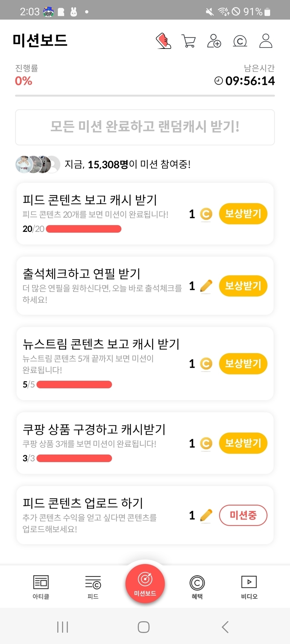Image resolution: width=290 pixels, height=644 pixels.
Task: Tap the red sneaker step-counter icon
Action: click(164, 41)
